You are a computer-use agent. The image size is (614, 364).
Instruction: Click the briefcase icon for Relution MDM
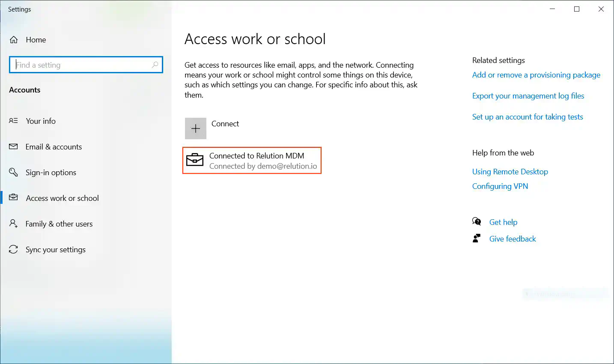pos(195,160)
